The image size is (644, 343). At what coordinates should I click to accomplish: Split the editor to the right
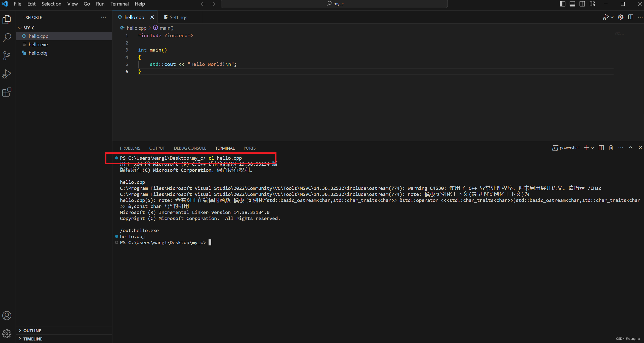click(631, 17)
